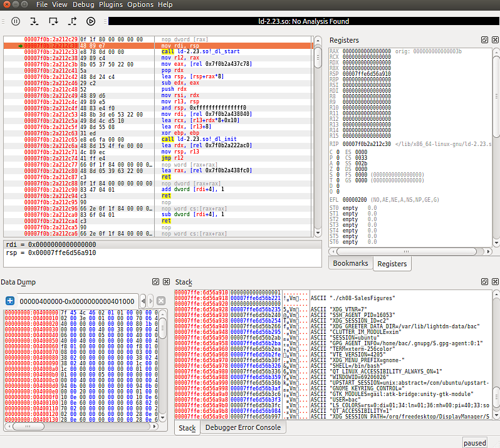This screenshot has width=500, height=448.
Task: Click the Step Into toolbar icon
Action: click(x=34, y=21)
